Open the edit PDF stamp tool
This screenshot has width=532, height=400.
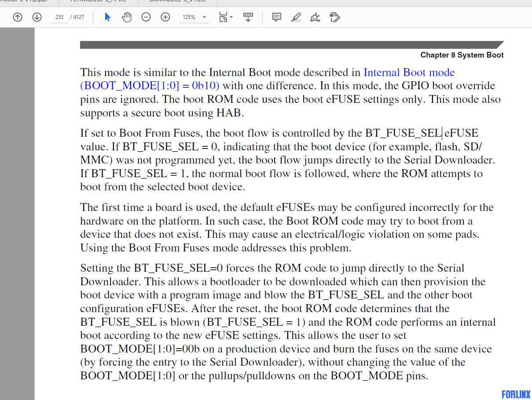334,18
